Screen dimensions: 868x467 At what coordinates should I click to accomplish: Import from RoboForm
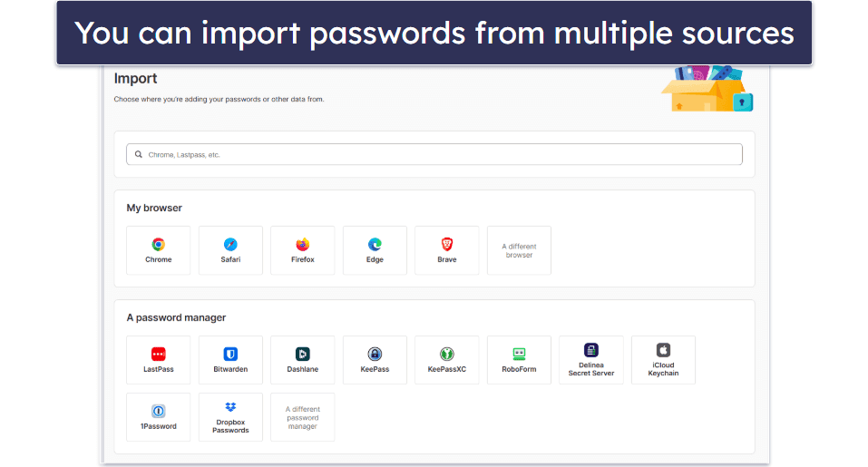[519, 360]
